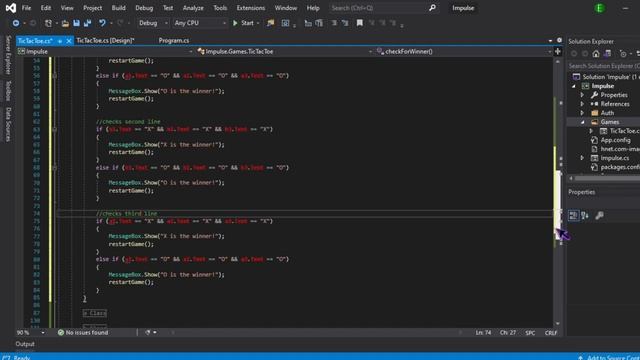Click the Uncomment selected lines icon
The height and width of the screenshot is (360, 640).
click(345, 23)
